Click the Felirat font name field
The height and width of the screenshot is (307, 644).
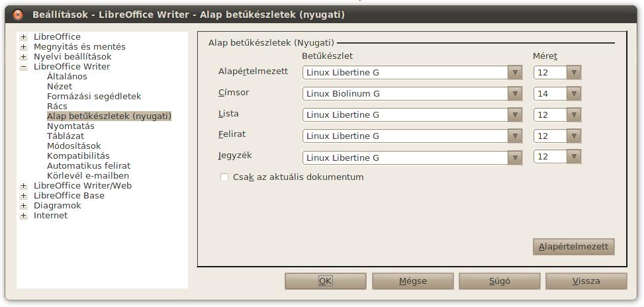click(405, 136)
